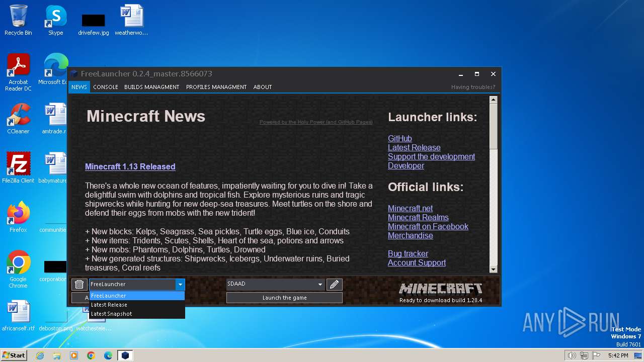Click the Powered by the Holy Power link

point(316,122)
